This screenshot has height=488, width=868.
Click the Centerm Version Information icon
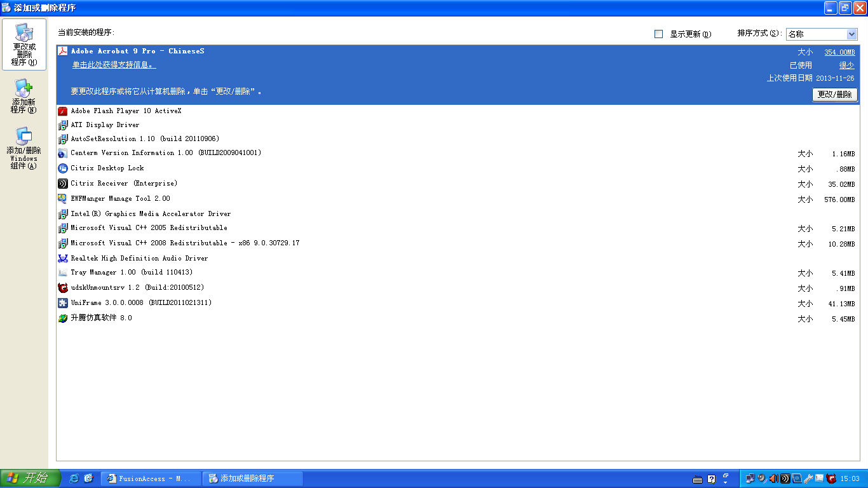pos(62,153)
